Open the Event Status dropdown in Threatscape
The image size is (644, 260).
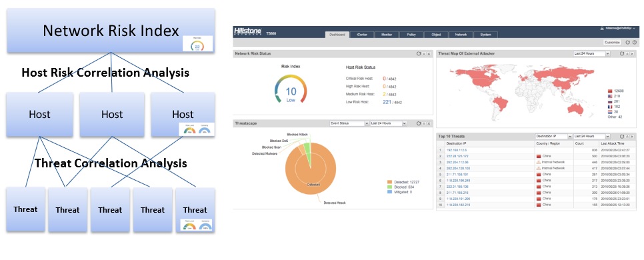point(349,123)
